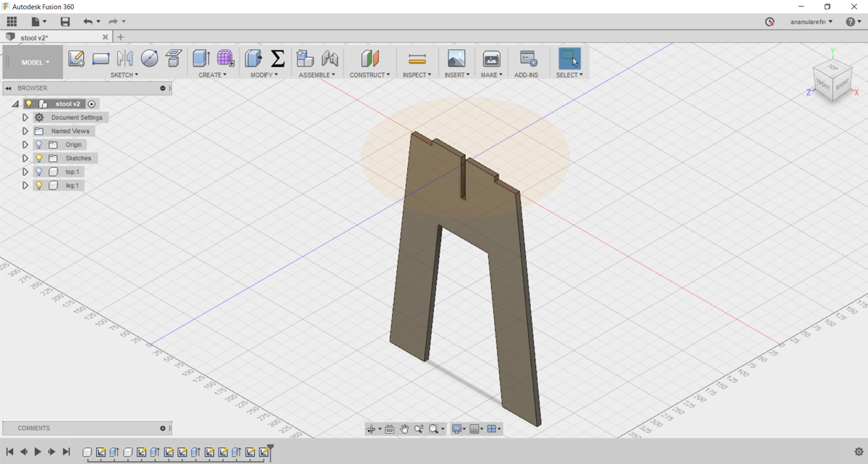868x464 pixels.
Task: Click the Create Form purple sculpt icon
Action: pos(225,59)
